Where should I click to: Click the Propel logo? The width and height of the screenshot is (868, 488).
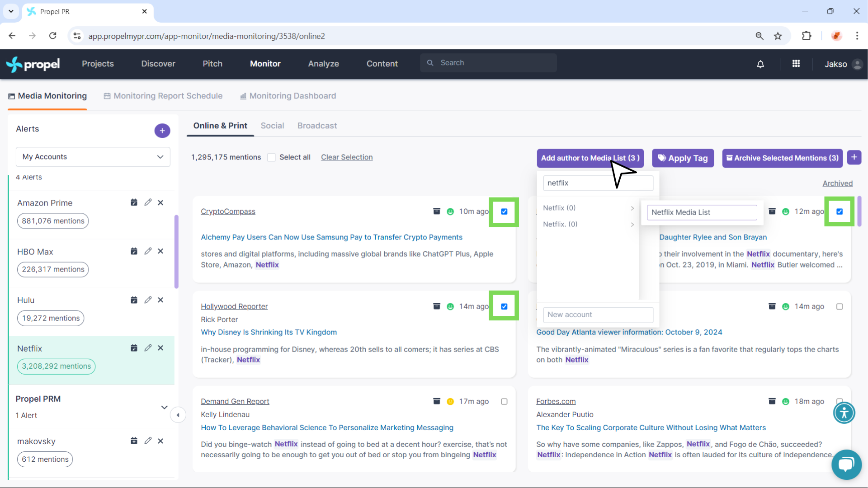(33, 64)
